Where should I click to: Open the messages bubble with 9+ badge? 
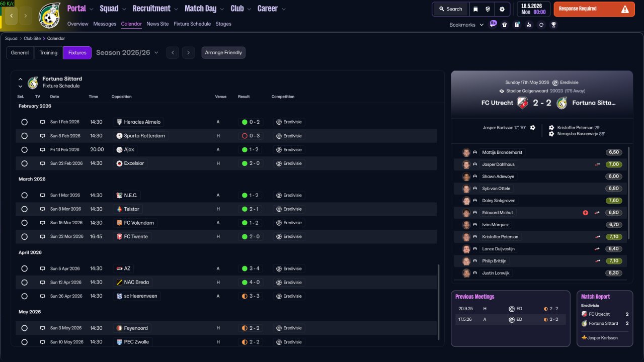493,24
